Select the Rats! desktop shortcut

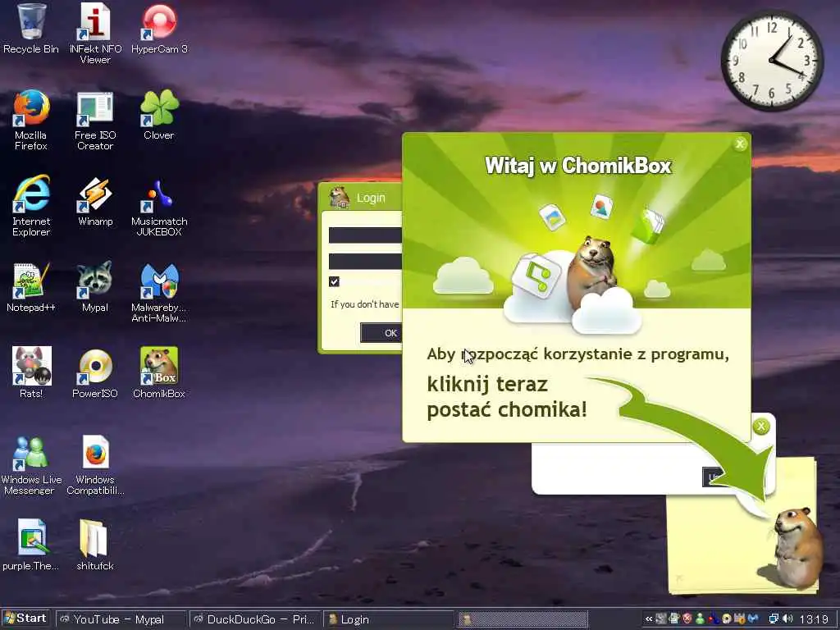(x=31, y=372)
